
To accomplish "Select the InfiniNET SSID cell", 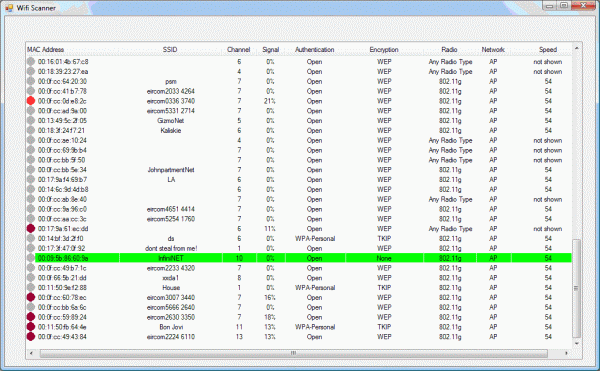I will tap(171, 258).
